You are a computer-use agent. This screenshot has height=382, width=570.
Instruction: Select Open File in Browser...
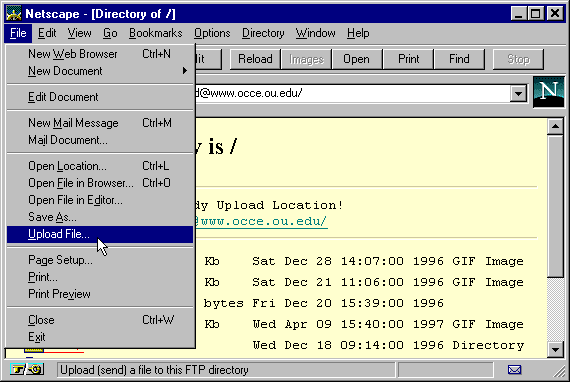(x=100, y=183)
